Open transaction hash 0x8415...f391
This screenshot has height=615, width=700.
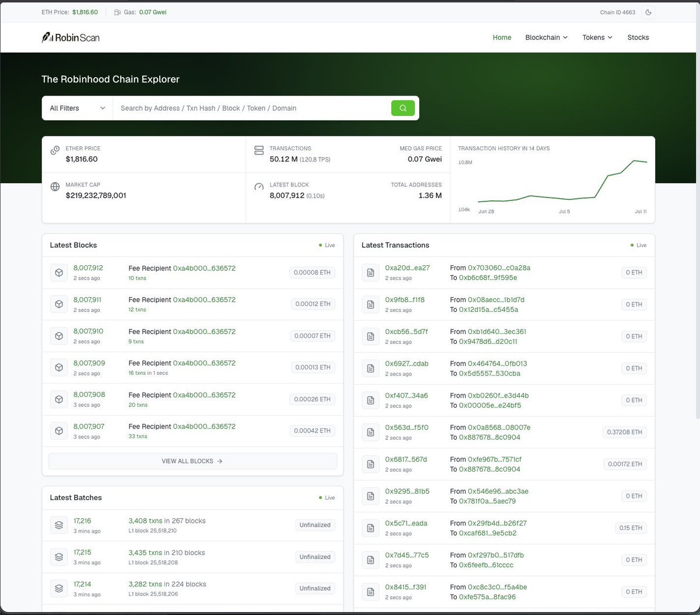(405, 587)
